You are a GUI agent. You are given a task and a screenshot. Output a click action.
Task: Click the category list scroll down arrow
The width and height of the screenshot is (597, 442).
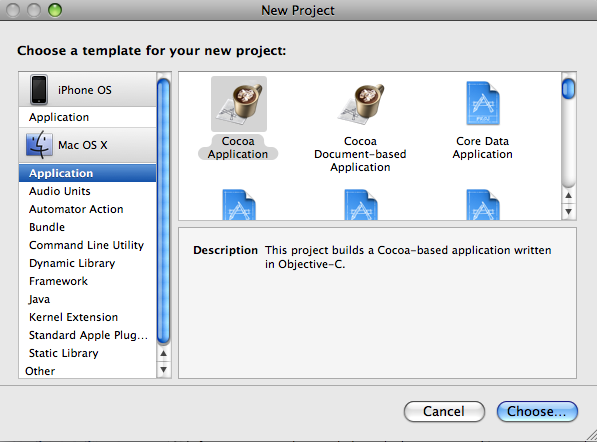(163, 369)
